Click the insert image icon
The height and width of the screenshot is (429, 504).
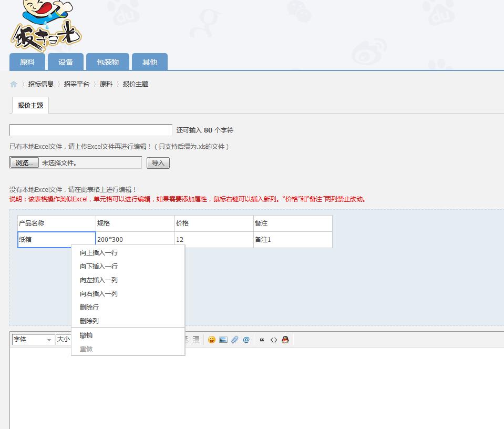(223, 340)
